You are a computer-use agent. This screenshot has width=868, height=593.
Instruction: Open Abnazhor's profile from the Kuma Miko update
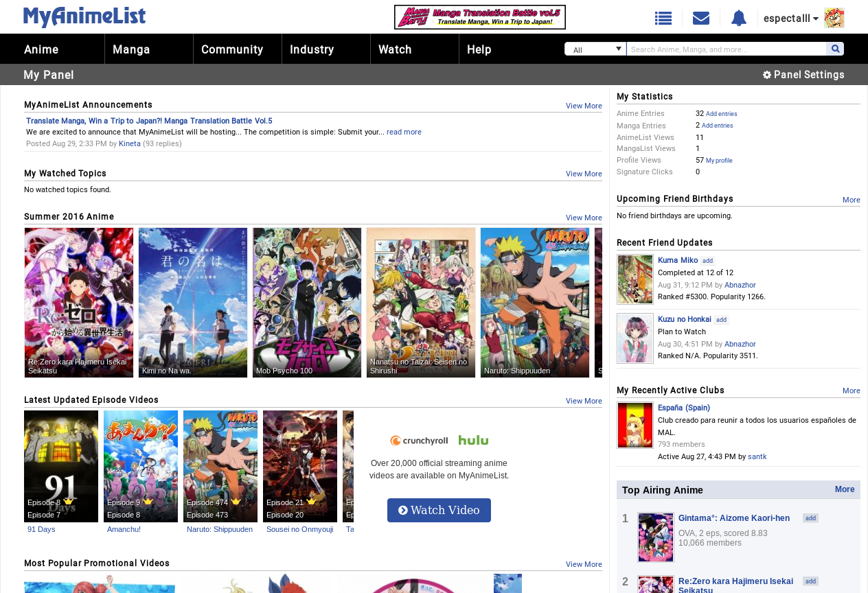tap(740, 285)
